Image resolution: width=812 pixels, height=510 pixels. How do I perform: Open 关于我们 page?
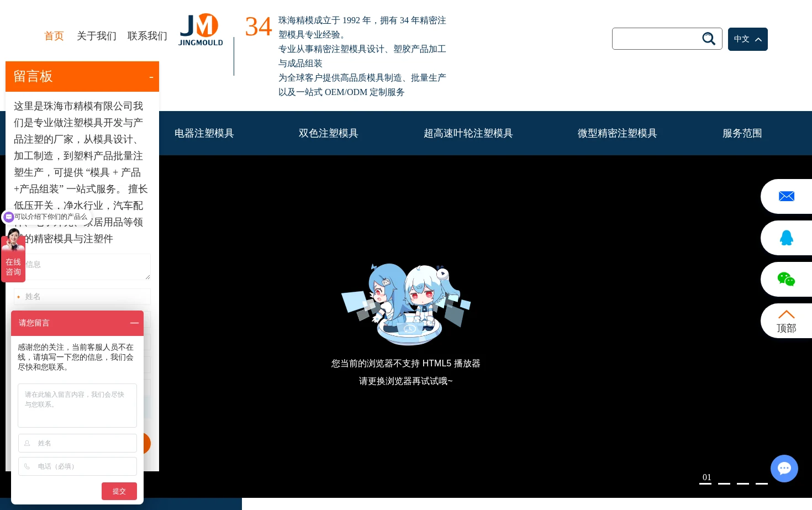pos(97,36)
